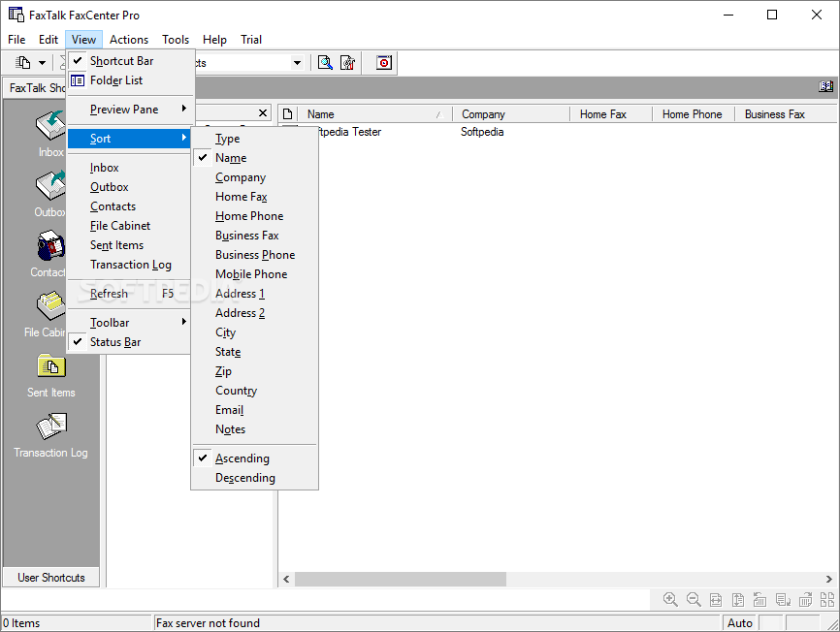The image size is (840, 632).
Task: Expand the Preview Pane submenu
Action: click(x=129, y=110)
